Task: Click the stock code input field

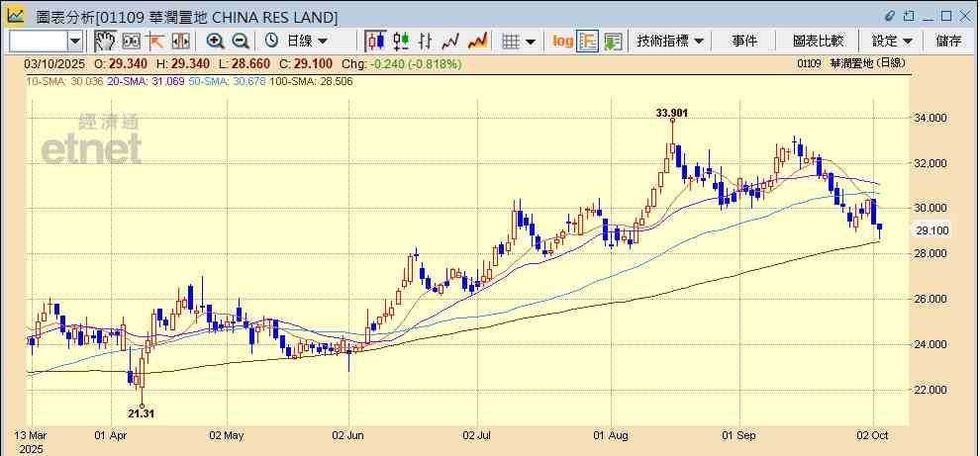Action: click(38, 41)
